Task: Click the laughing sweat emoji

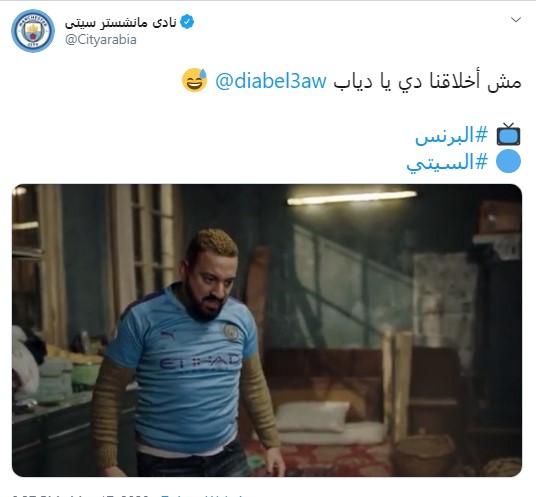Action: pos(194,80)
